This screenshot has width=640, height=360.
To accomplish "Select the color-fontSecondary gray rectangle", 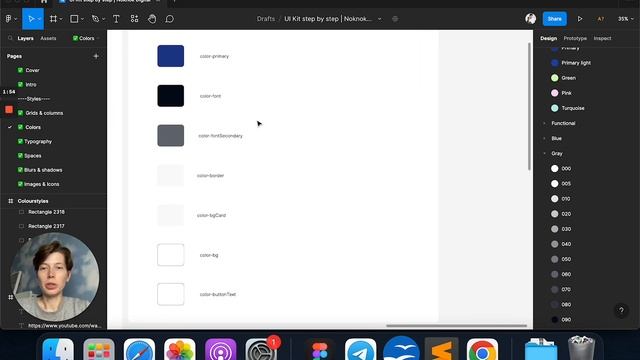I will (x=171, y=136).
